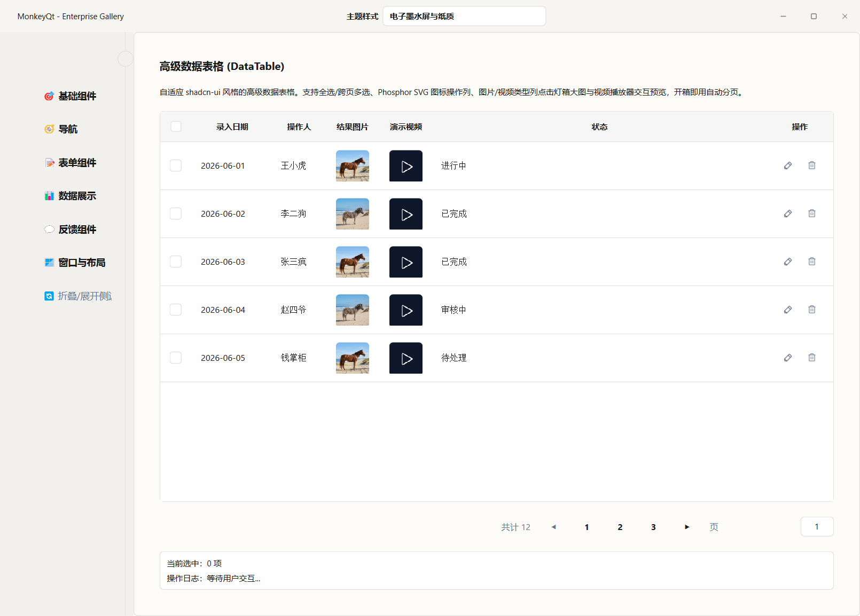Screen dimensions: 860x616
Task: Go to previous page arrow
Action: (553, 527)
